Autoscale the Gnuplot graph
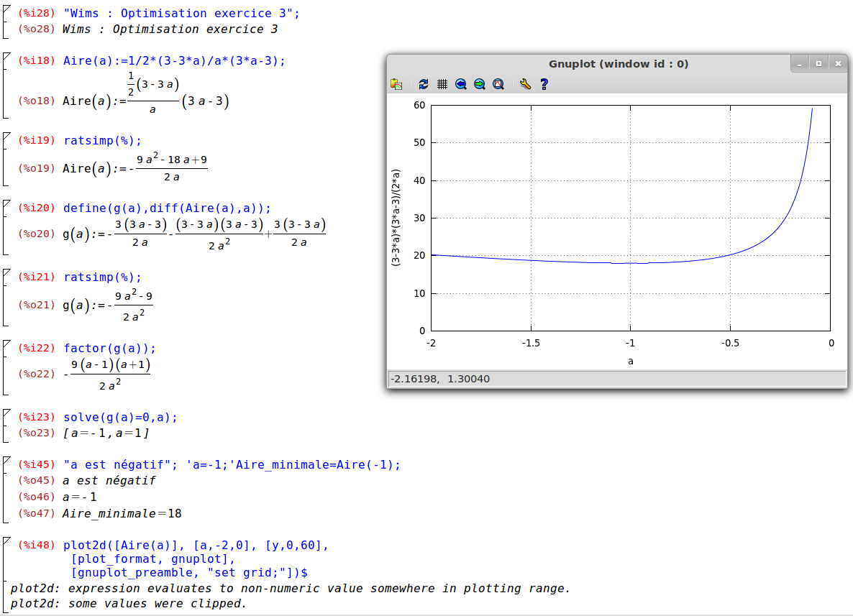The image size is (853, 616). (x=498, y=84)
